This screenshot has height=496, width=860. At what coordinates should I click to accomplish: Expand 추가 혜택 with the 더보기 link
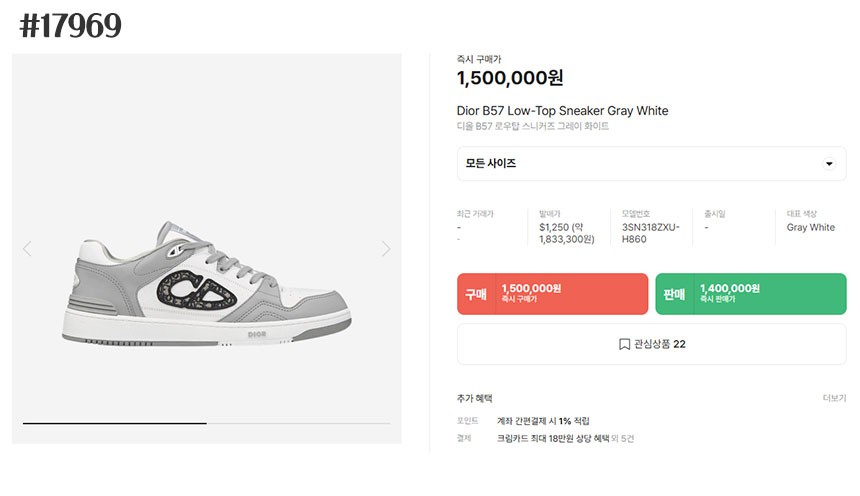(x=834, y=398)
